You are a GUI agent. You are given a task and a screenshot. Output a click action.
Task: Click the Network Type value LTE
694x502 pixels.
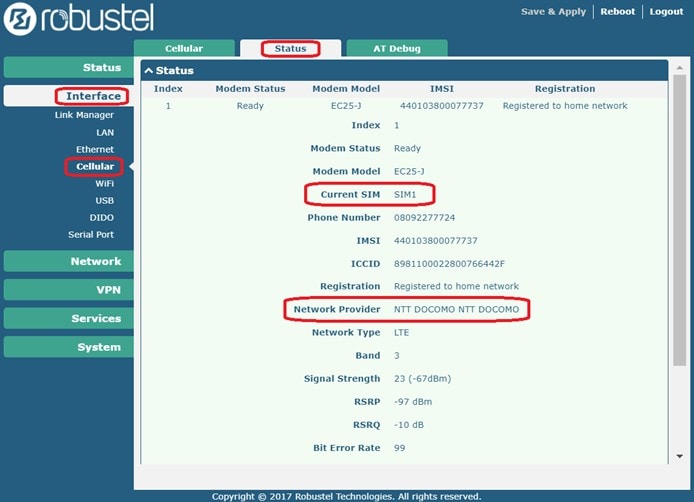click(401, 332)
